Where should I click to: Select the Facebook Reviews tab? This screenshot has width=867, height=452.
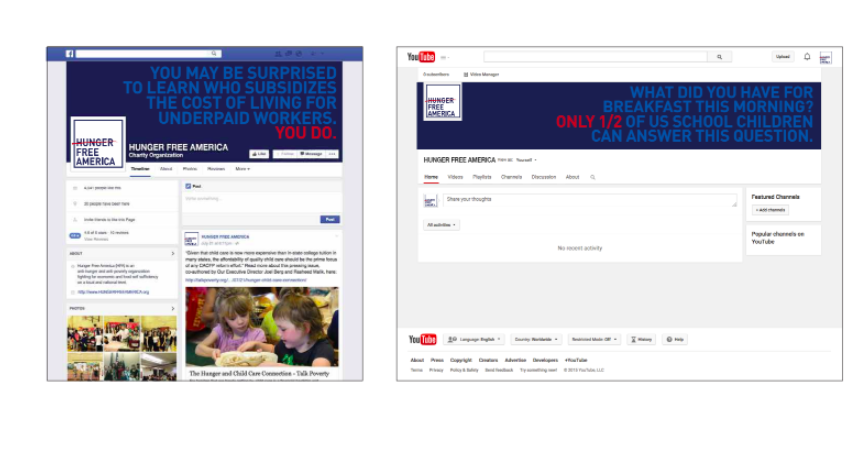[x=216, y=169]
